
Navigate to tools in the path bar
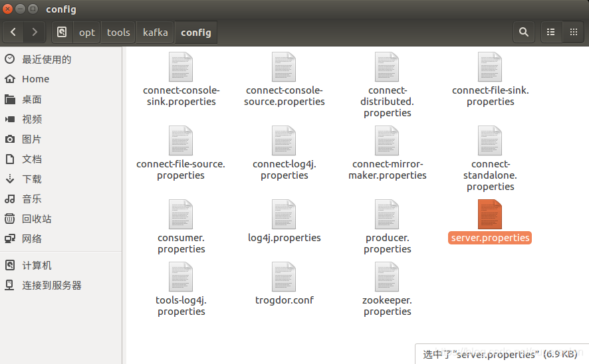point(118,33)
